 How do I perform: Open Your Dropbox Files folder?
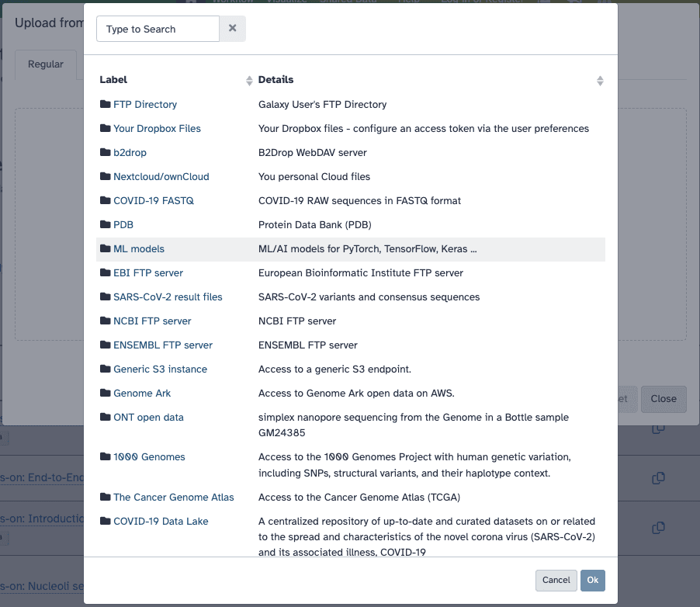(157, 128)
